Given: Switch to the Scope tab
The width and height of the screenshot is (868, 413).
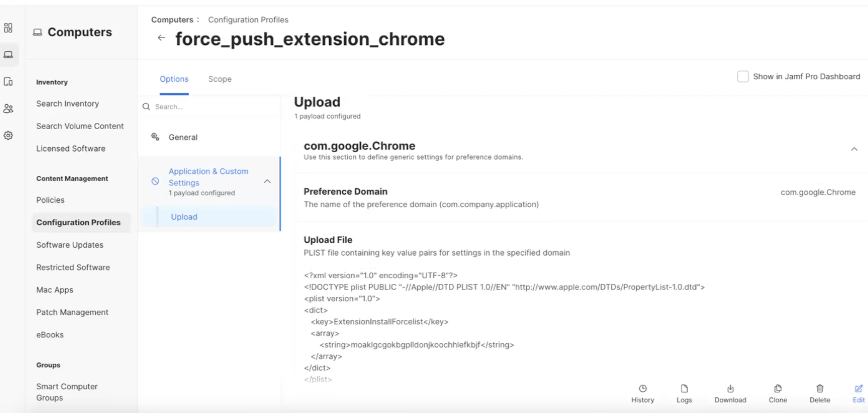Looking at the screenshot, I should (x=220, y=79).
